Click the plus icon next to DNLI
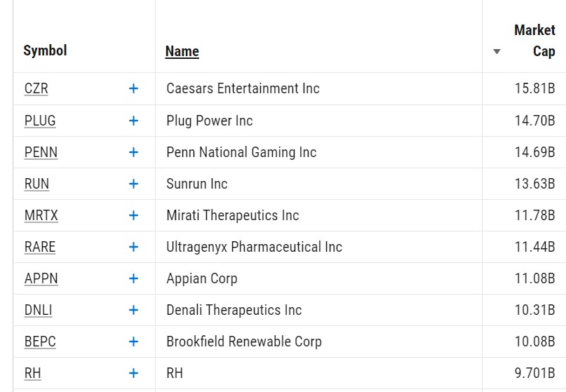The width and height of the screenshot is (566, 392). pyautogui.click(x=133, y=310)
